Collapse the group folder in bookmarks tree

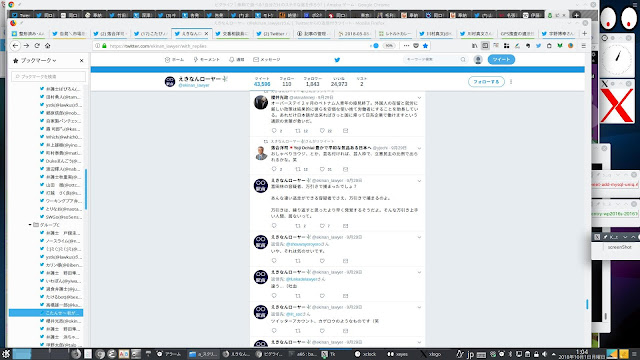tap(30, 225)
